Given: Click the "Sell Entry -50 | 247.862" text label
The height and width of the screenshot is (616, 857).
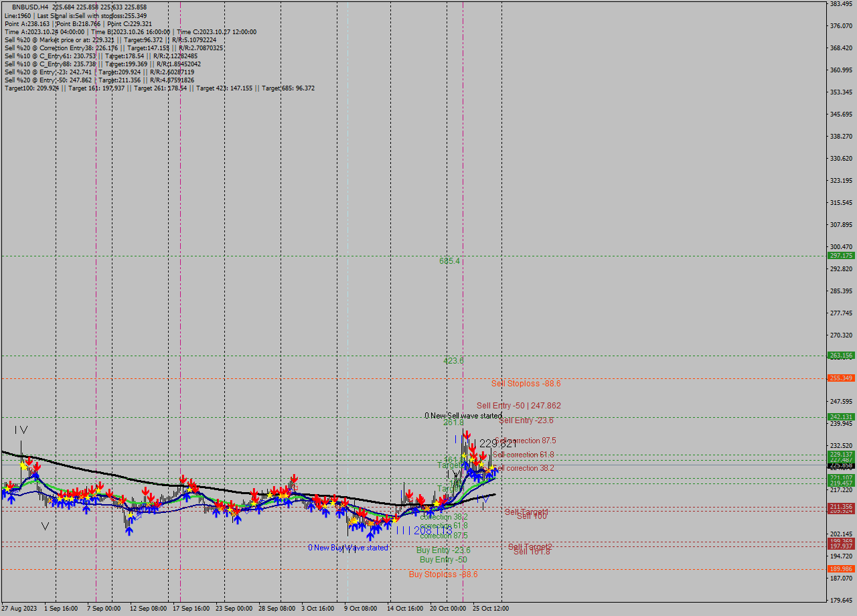Looking at the screenshot, I should tap(518, 406).
